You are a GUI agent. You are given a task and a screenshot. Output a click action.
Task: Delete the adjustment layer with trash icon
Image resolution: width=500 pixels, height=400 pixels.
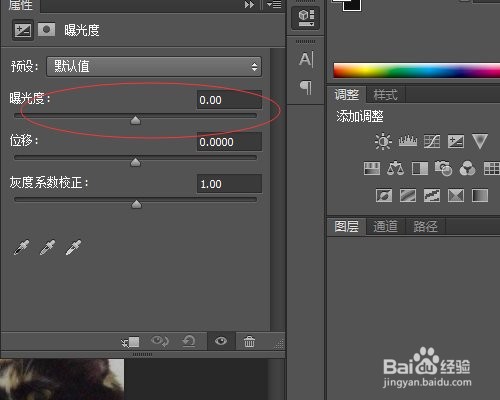click(x=249, y=341)
